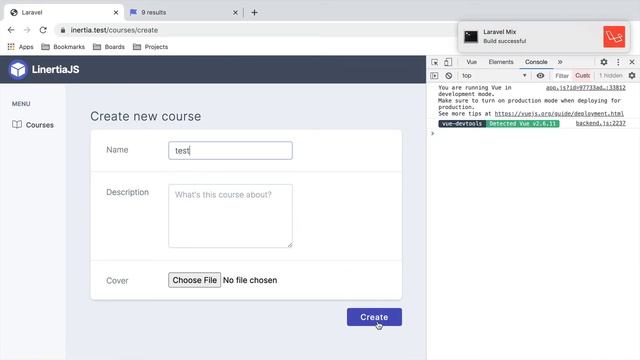Open console settings gear icon
Viewport: 640px width, 360px height.
632,76
